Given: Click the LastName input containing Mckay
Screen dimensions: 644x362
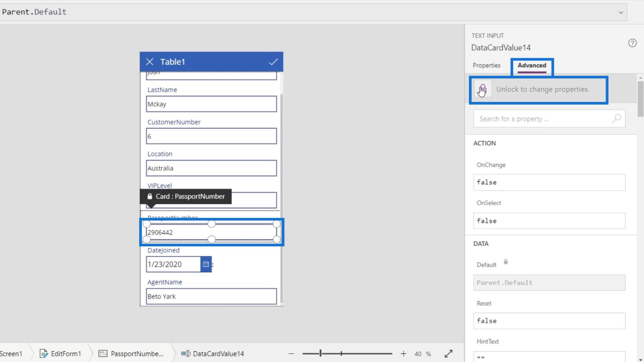Looking at the screenshot, I should pos(211,104).
